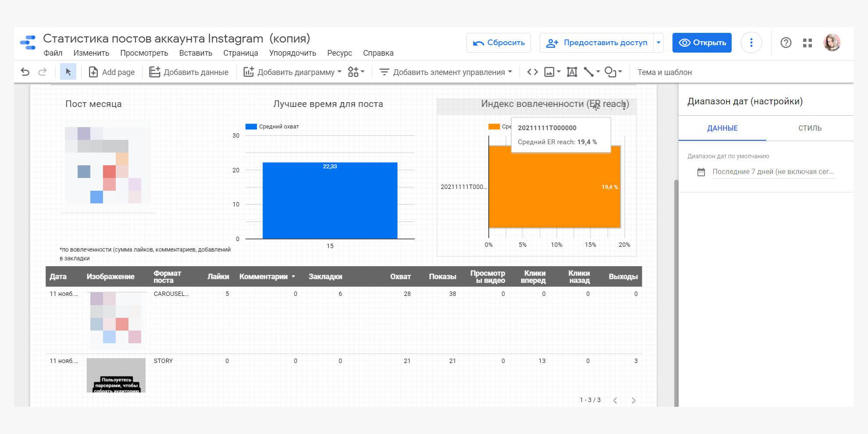Insert embedded URL code icon

coord(532,72)
